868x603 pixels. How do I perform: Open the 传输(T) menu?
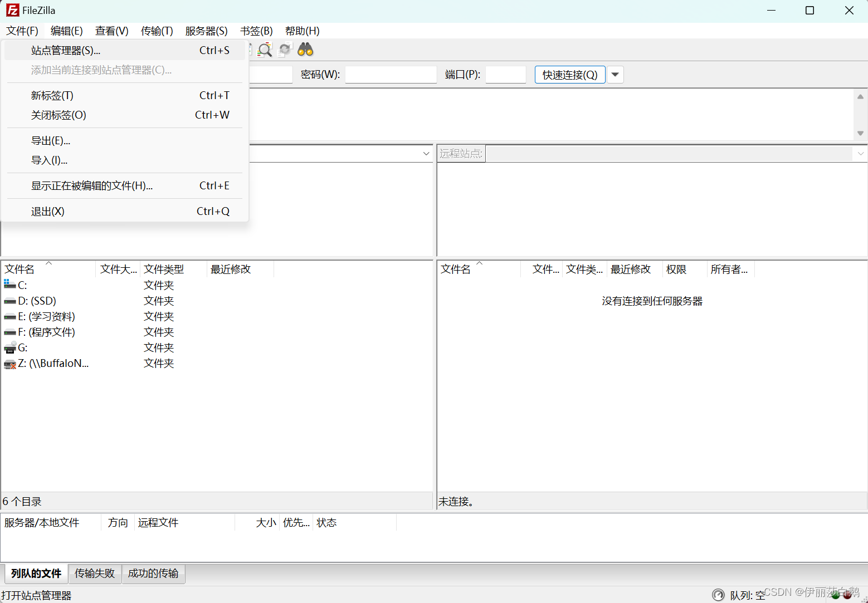pyautogui.click(x=157, y=31)
